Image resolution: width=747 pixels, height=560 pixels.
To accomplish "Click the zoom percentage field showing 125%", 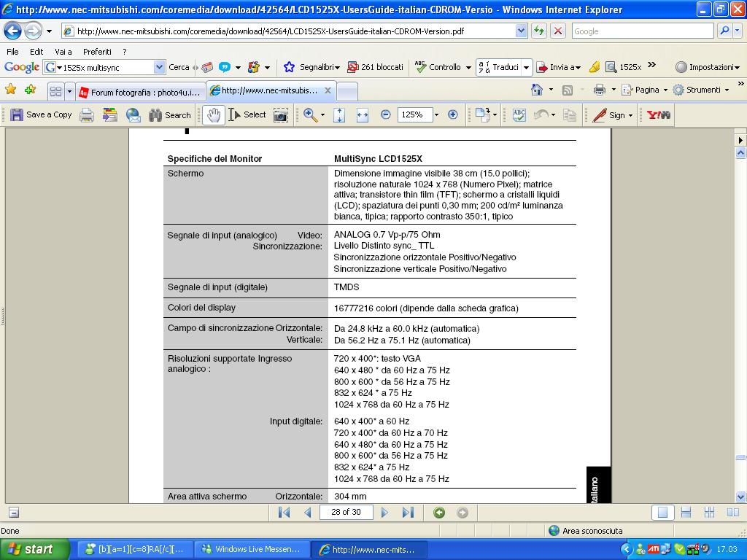I will tap(414, 114).
